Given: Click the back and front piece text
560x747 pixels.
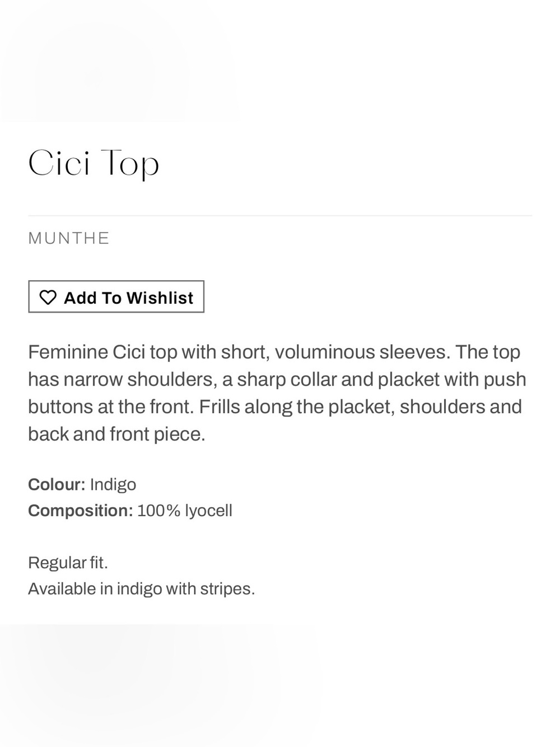Looking at the screenshot, I should 116,434.
